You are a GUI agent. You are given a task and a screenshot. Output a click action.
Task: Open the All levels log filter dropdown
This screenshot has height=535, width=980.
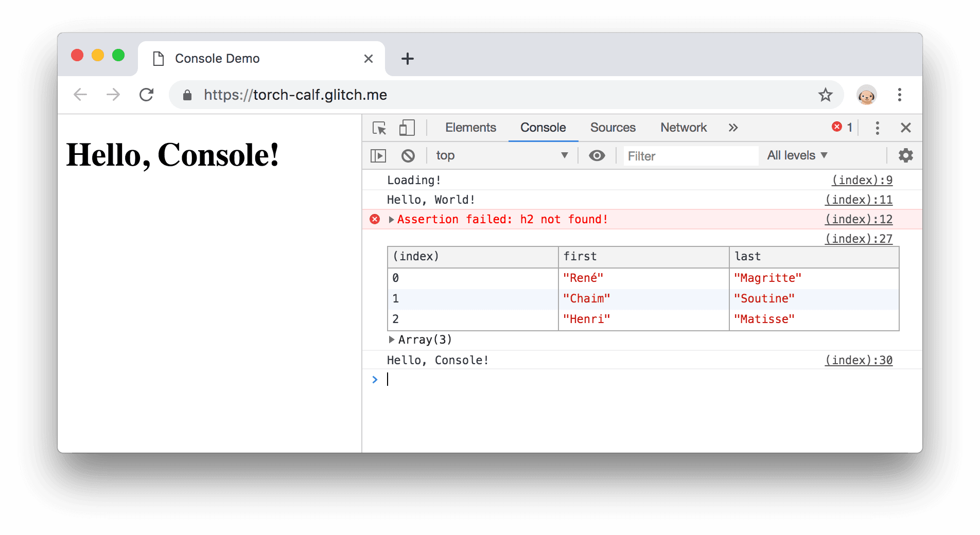796,155
